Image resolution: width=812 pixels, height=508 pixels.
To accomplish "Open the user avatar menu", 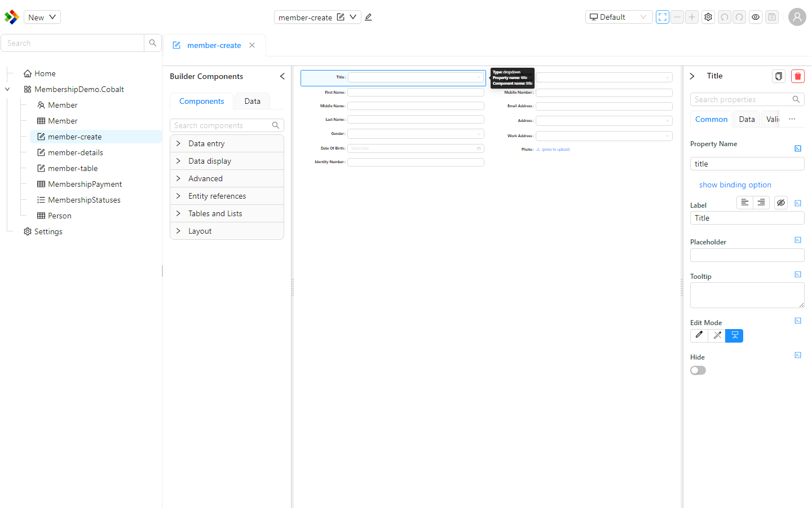I will coord(797,17).
